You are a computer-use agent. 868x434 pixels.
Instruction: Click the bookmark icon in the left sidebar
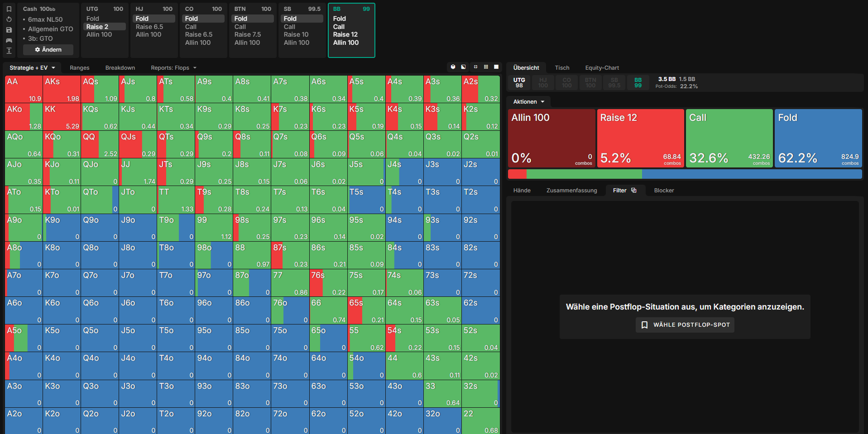point(9,9)
